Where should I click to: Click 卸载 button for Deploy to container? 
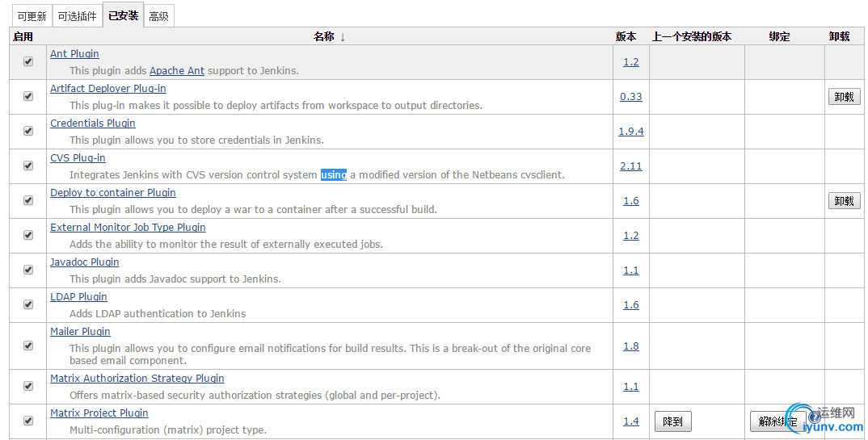tap(845, 201)
